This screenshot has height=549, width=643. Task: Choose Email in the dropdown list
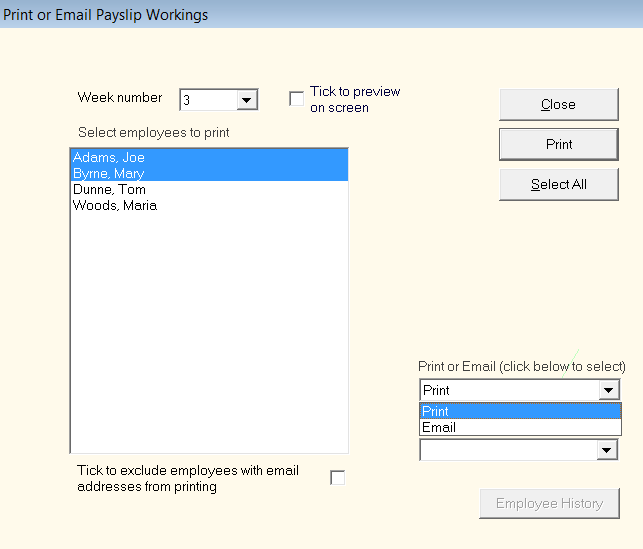520,427
